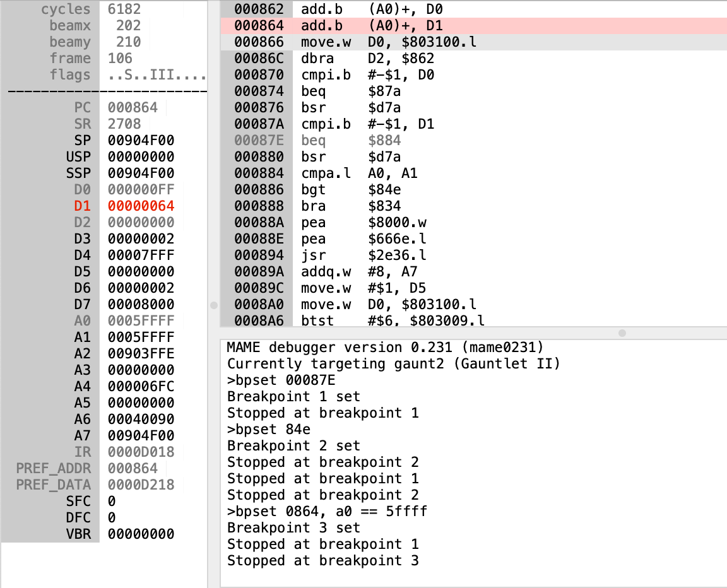Click the divider handle above the console
Image resolution: width=727 pixels, height=588 pixels.
[622, 332]
